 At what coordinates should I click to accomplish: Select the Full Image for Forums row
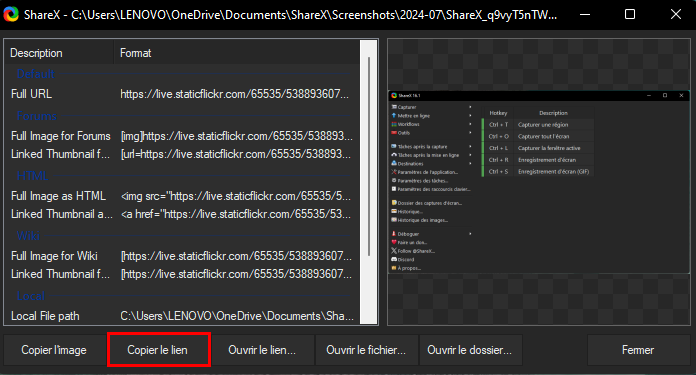click(182, 136)
